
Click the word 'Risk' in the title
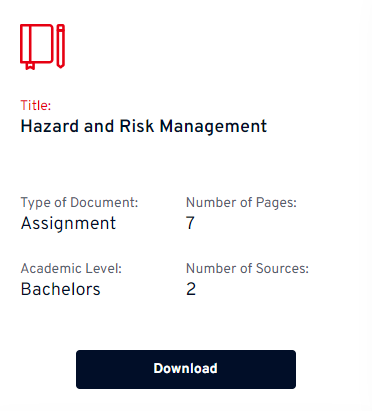(x=137, y=126)
